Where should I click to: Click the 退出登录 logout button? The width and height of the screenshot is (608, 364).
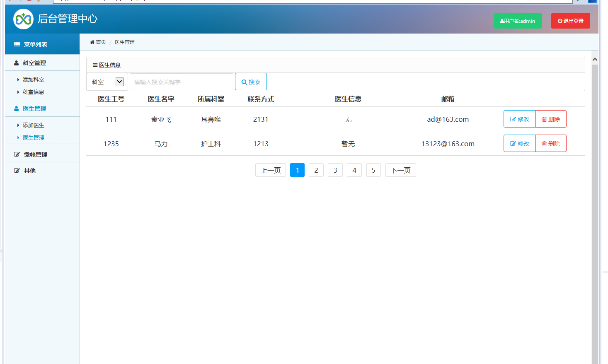pyautogui.click(x=571, y=20)
